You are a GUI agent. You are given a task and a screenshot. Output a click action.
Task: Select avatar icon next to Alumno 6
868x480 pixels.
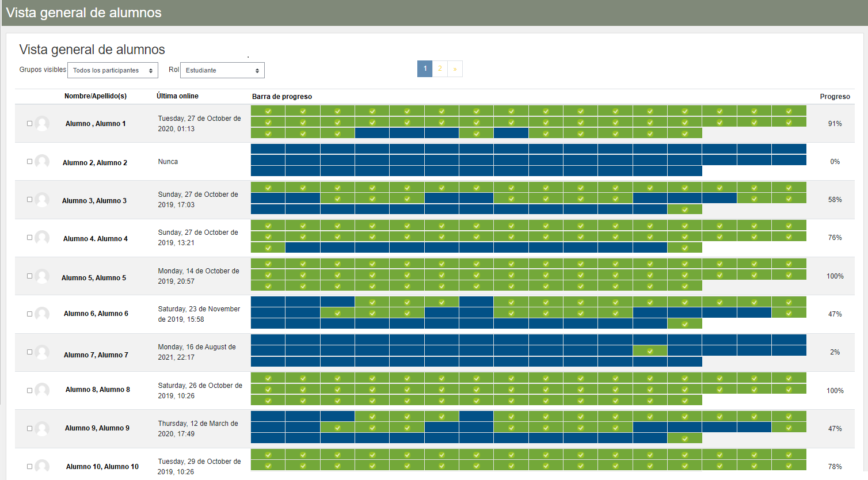42,314
